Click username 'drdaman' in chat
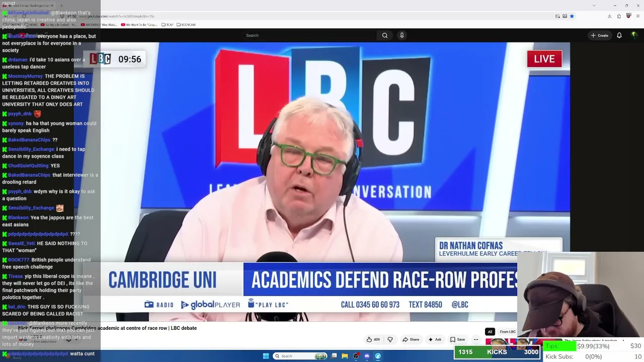Image resolution: width=644 pixels, height=362 pixels. click(18, 60)
